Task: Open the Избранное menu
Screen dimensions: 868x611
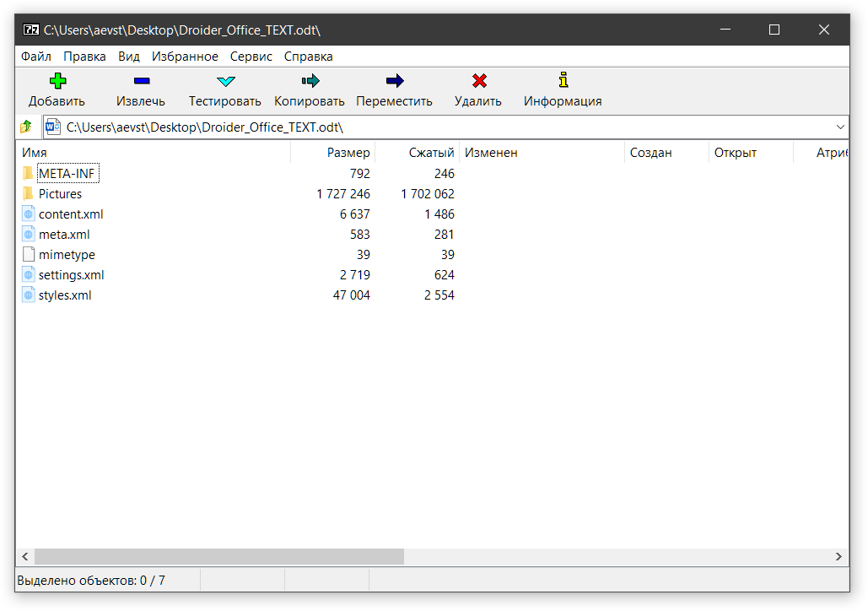Action: [185, 57]
